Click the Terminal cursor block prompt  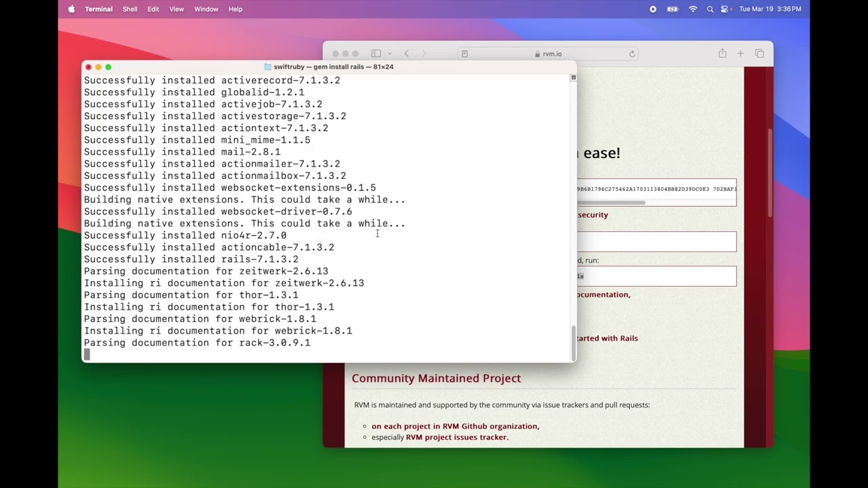click(x=87, y=354)
